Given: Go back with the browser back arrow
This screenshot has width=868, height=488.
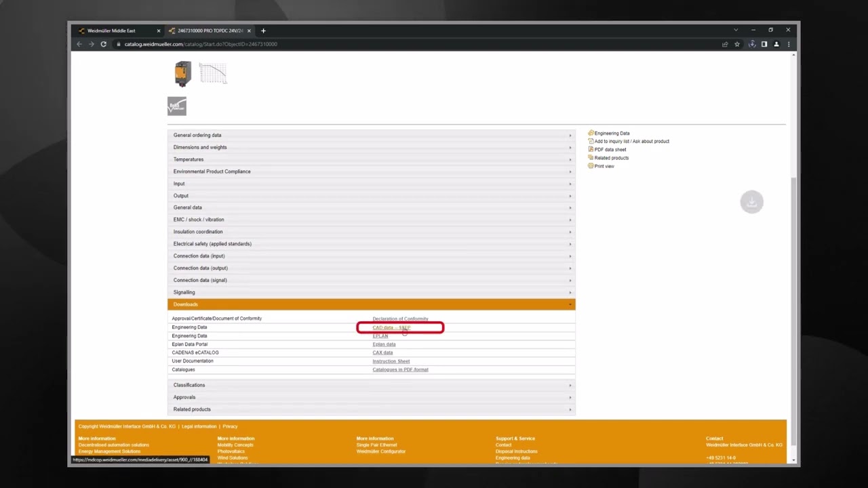Looking at the screenshot, I should point(79,44).
